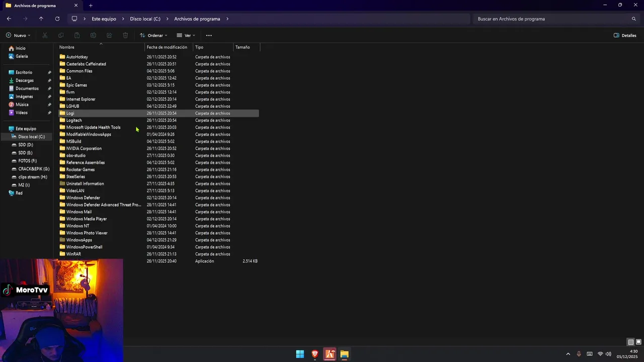Open Inicio in navigation pane
The image size is (644, 362).
20,48
